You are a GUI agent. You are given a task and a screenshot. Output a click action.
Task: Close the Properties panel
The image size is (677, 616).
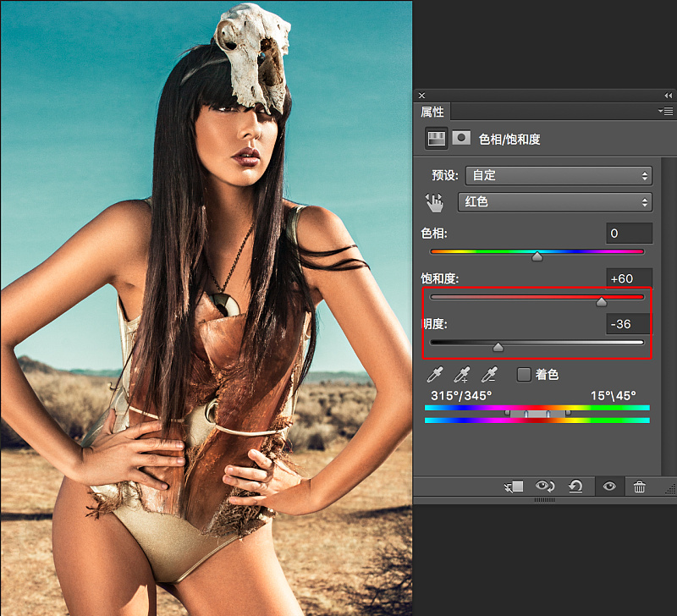421,96
